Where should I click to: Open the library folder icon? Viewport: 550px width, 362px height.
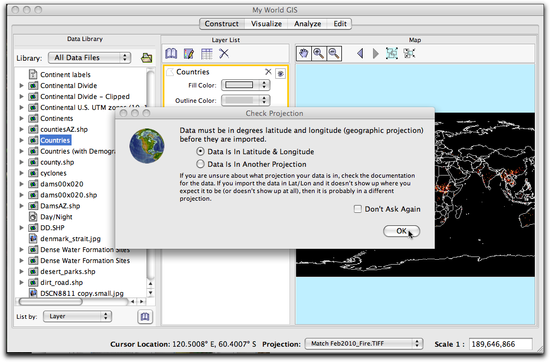[147, 58]
